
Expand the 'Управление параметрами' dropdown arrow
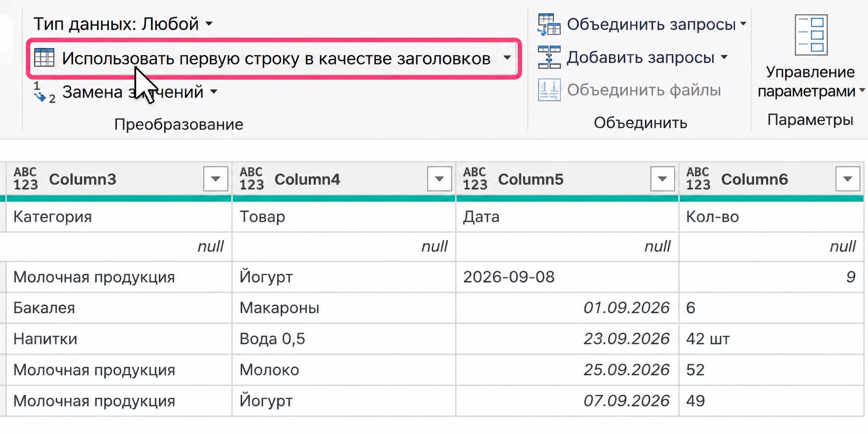pos(862,91)
